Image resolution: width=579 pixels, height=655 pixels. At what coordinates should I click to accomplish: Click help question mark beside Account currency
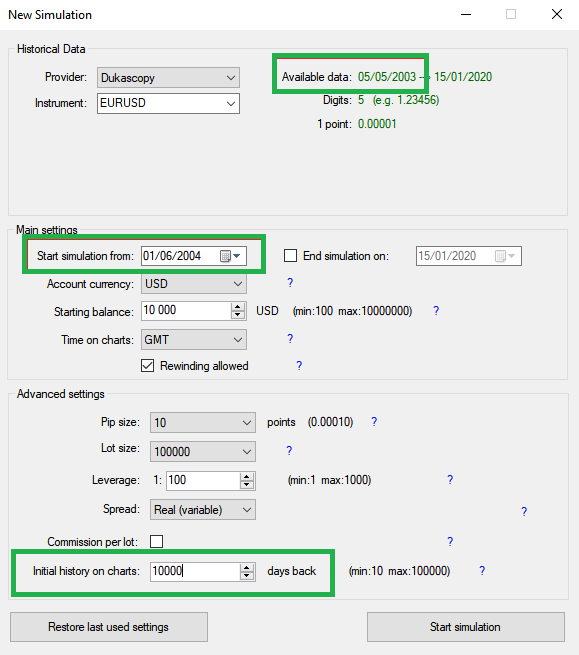290,283
